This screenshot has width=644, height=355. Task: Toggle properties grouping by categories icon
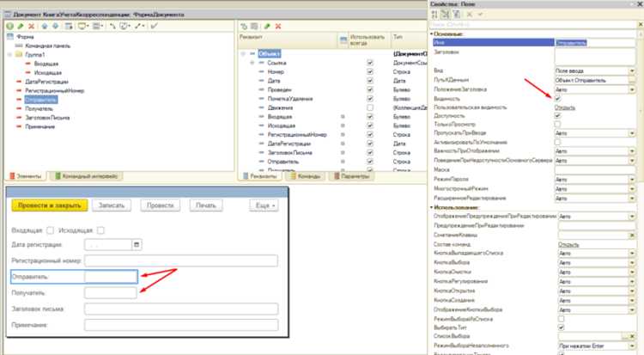(x=445, y=15)
